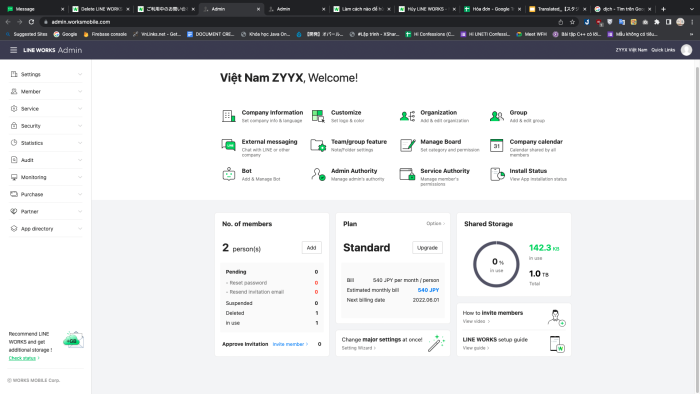Click the invite members person icon
The image size is (700, 394).
click(x=556, y=317)
